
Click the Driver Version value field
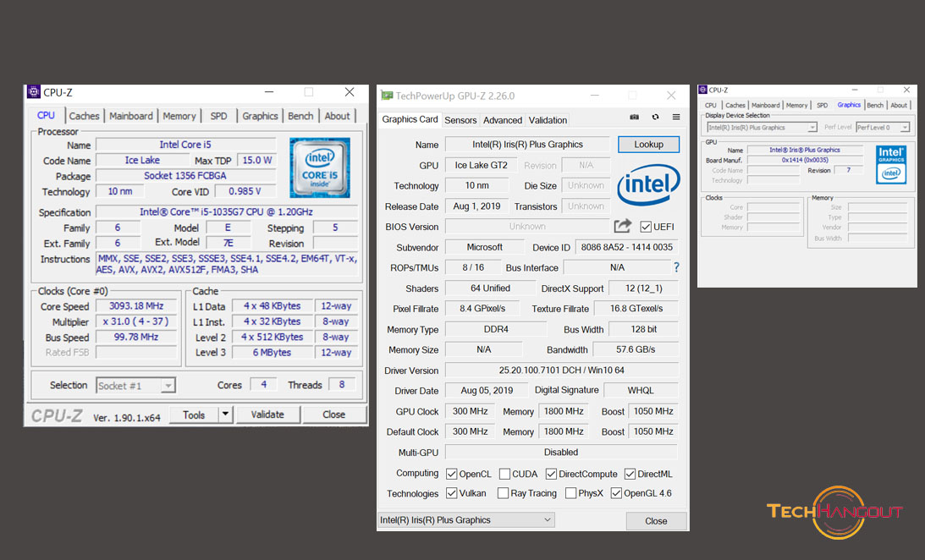click(562, 371)
